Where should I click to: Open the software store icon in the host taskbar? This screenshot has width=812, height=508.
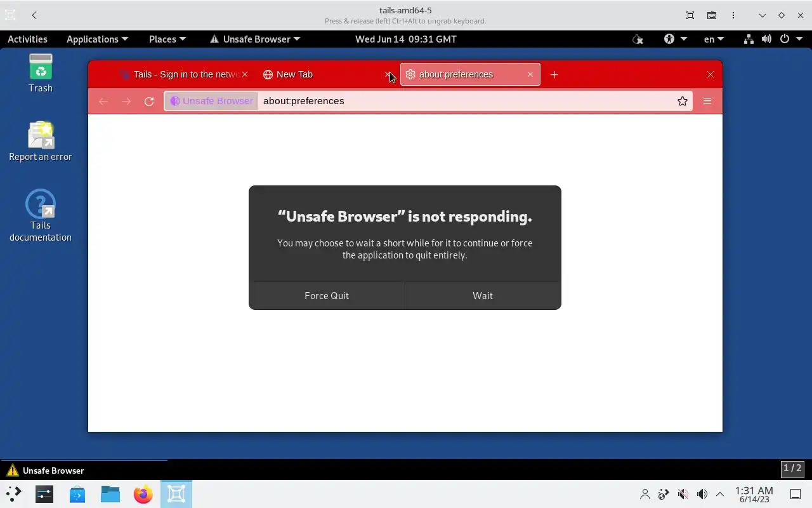tap(77, 494)
